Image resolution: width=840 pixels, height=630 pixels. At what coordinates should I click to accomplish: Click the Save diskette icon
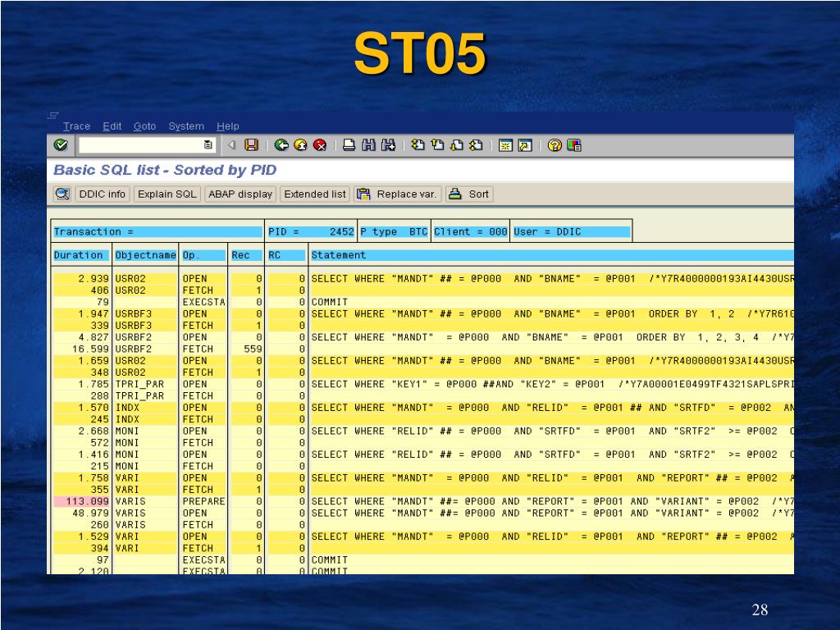tap(251, 144)
